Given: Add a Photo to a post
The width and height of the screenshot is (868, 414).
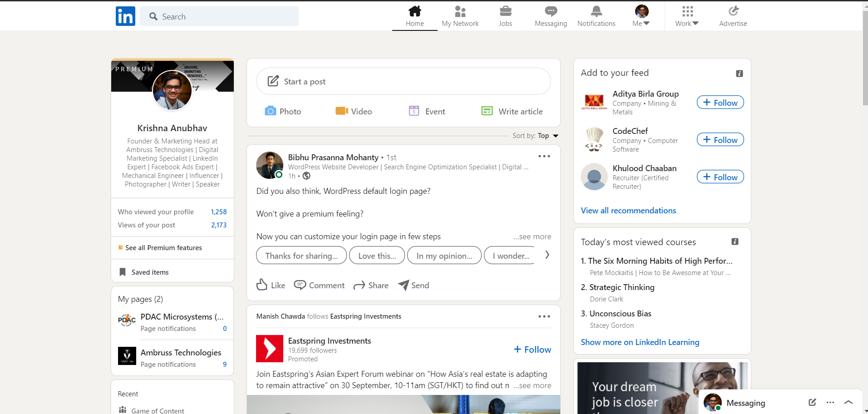Looking at the screenshot, I should pos(283,111).
